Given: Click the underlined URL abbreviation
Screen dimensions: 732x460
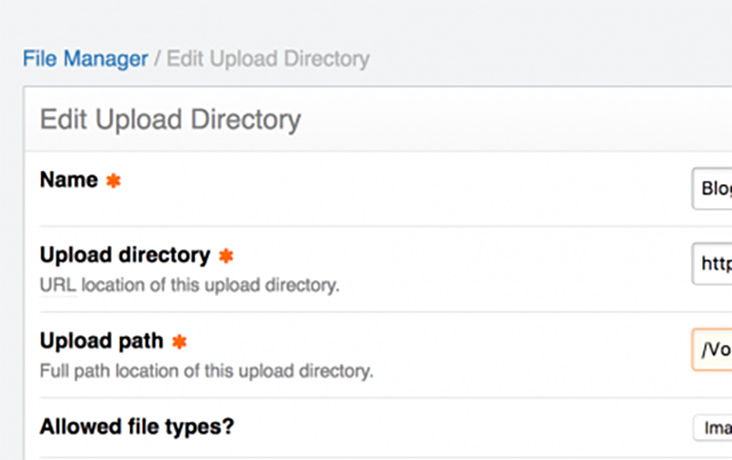Looking at the screenshot, I should (x=56, y=285).
